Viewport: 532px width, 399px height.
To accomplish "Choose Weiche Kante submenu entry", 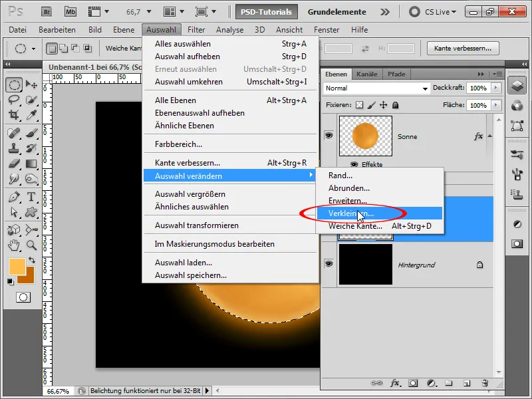I will coord(380,226).
